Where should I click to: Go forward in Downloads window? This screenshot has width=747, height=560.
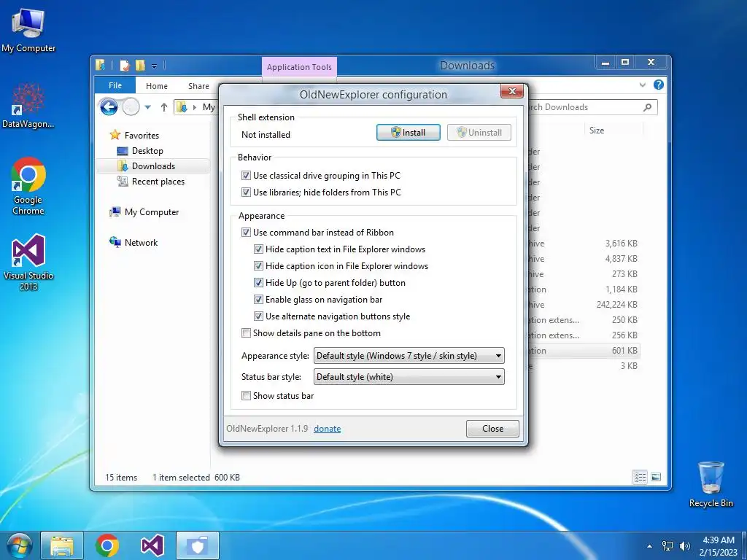point(131,107)
